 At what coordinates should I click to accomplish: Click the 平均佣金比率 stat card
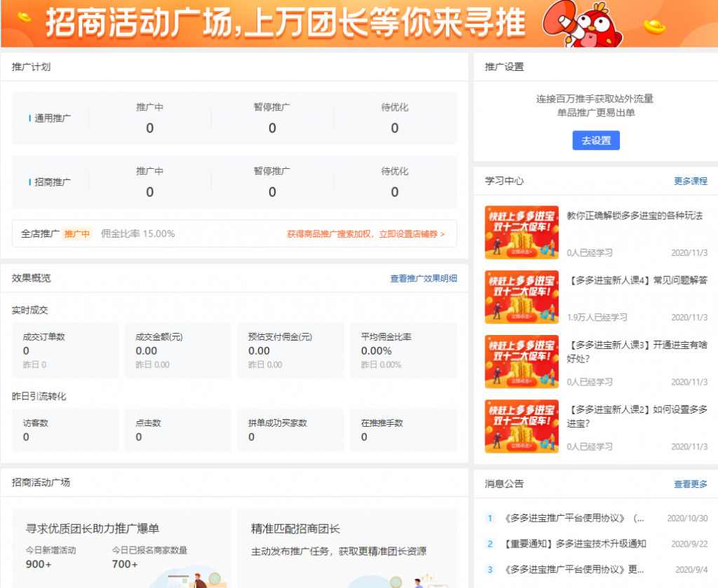pos(403,350)
